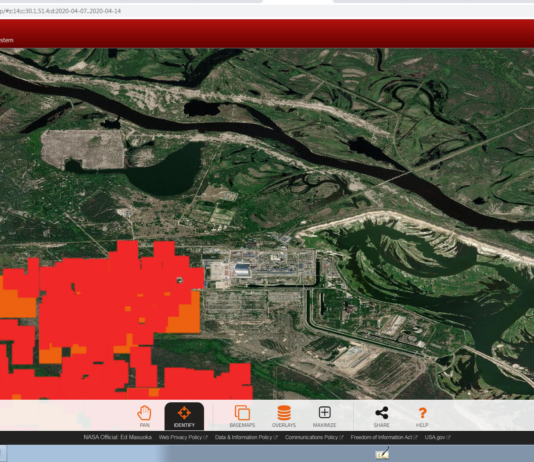Open the Share options
The height and width of the screenshot is (462, 534).
tap(381, 416)
